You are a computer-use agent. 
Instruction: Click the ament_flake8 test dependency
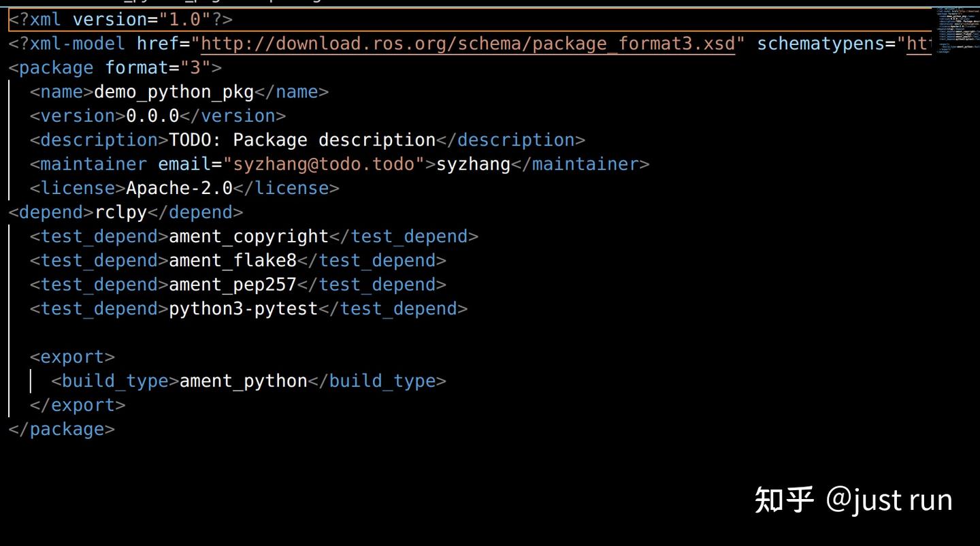tap(233, 261)
